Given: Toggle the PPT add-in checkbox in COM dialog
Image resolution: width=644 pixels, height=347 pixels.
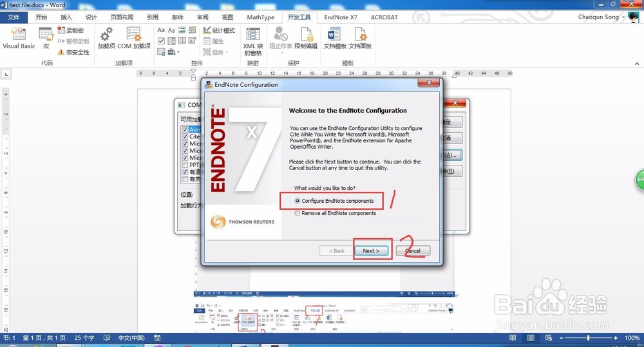Looking at the screenshot, I should 185,165.
